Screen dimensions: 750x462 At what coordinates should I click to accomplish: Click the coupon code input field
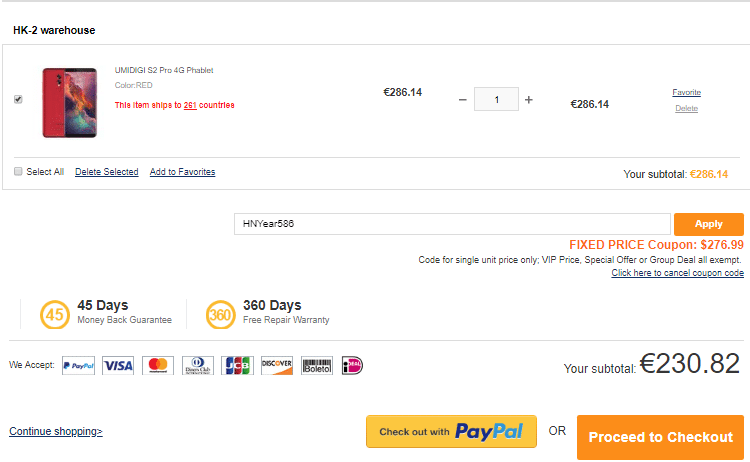coord(451,224)
